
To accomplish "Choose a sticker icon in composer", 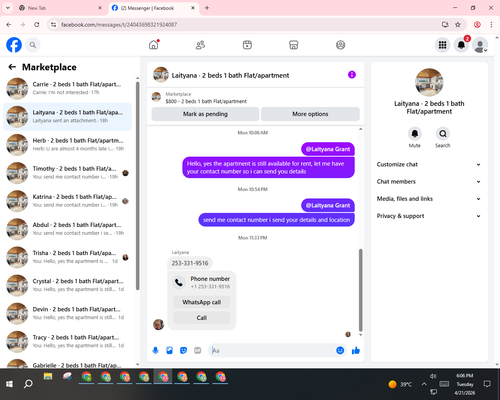I will click(183, 350).
